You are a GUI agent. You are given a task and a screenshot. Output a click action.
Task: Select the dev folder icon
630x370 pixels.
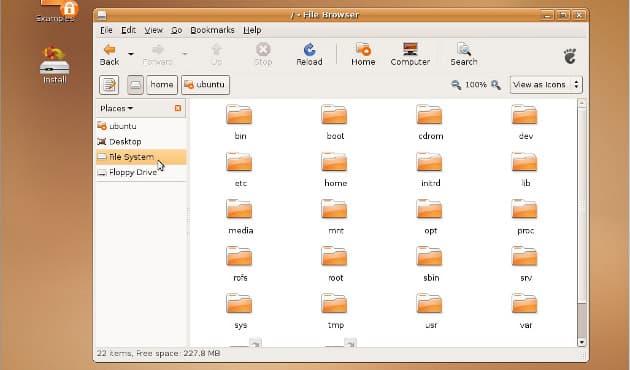coord(525,114)
